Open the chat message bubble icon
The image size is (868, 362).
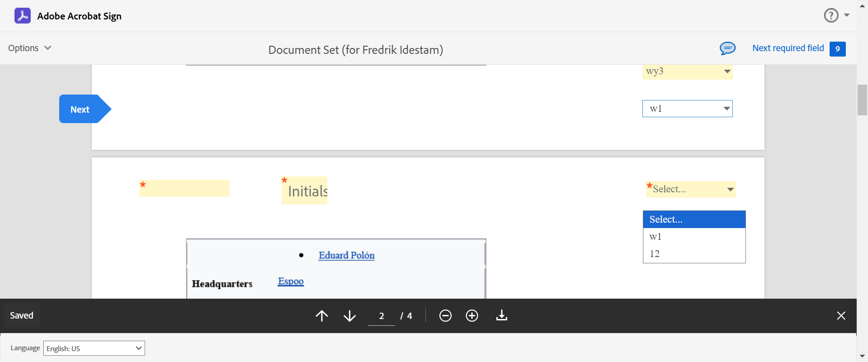tap(727, 48)
